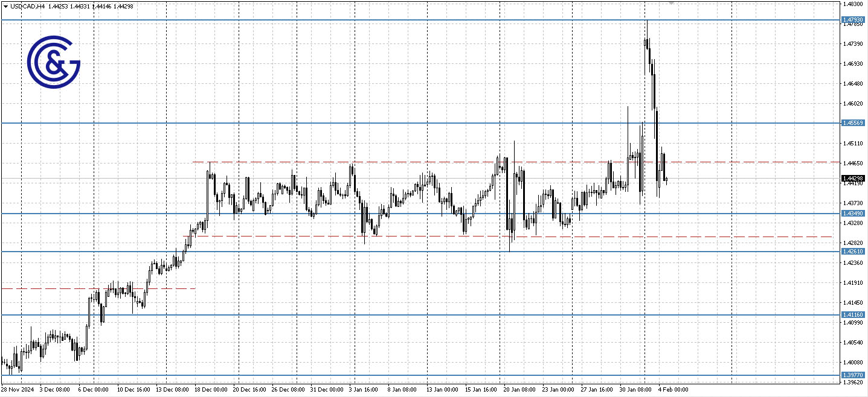
Task: Select the 4 Feb 00:00 timestamp
Action: 674,389
